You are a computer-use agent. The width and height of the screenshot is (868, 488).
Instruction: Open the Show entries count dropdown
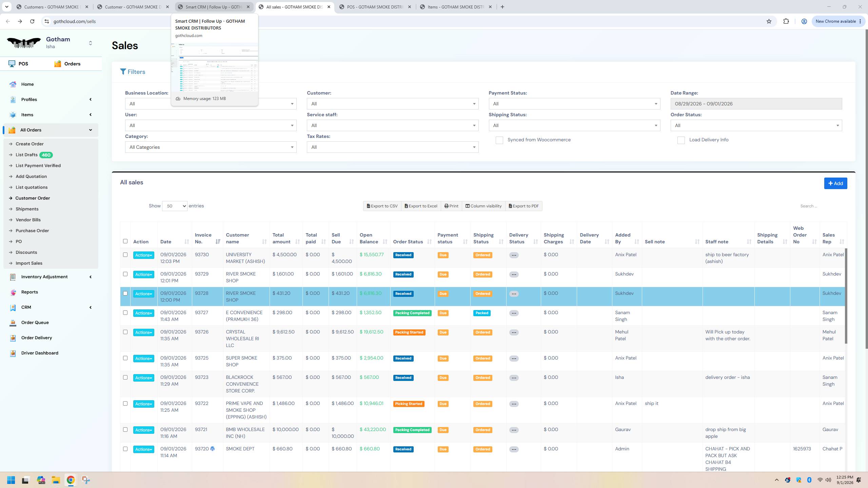175,206
